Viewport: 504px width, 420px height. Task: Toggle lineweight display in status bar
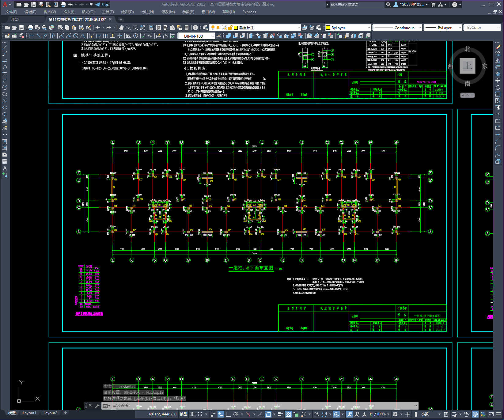click(281, 414)
